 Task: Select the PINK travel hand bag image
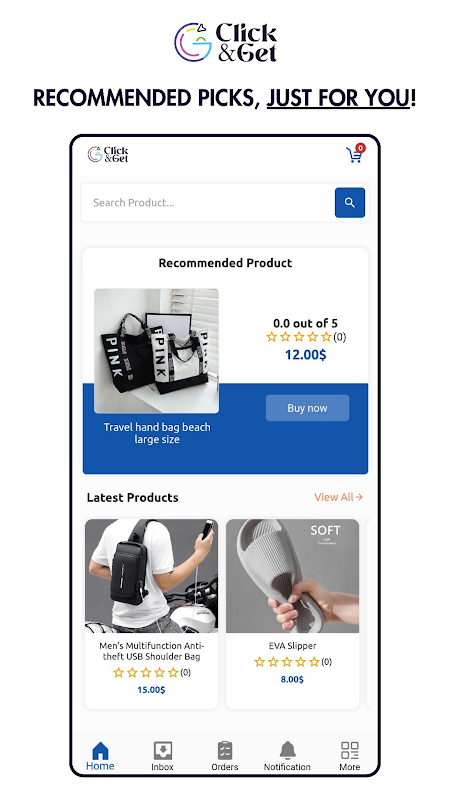pos(157,351)
